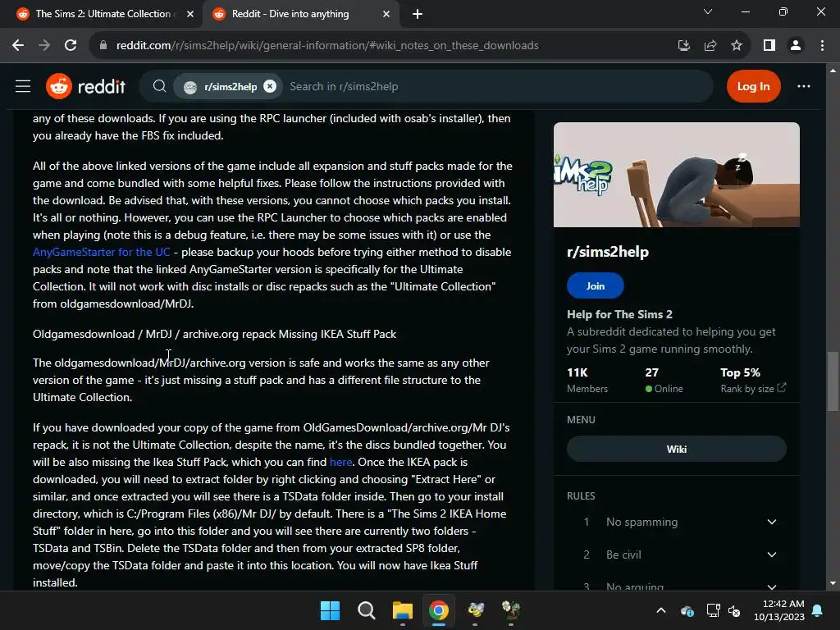Open the bee app taskbar icon
The height and width of the screenshot is (630, 840).
click(x=475, y=610)
